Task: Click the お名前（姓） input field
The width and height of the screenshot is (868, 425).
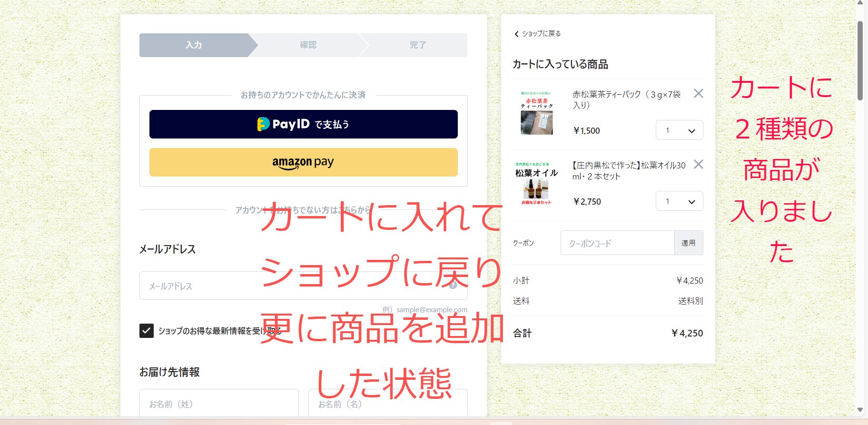Action: pos(219,404)
